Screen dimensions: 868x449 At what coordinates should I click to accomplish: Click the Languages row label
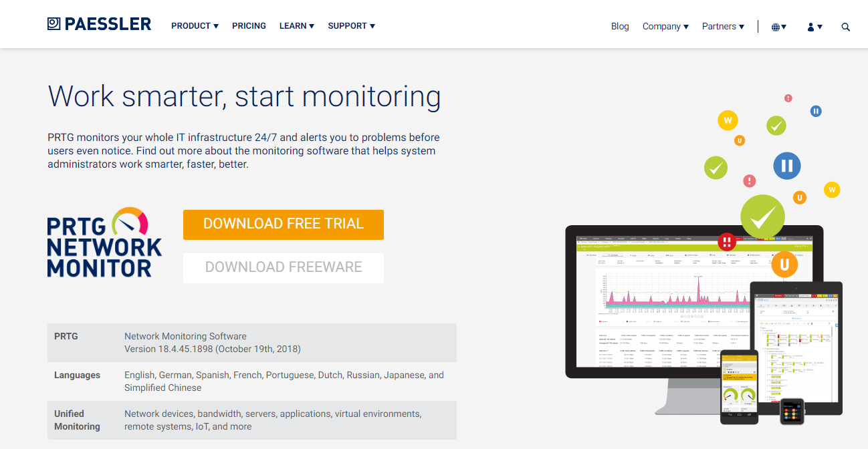77,375
